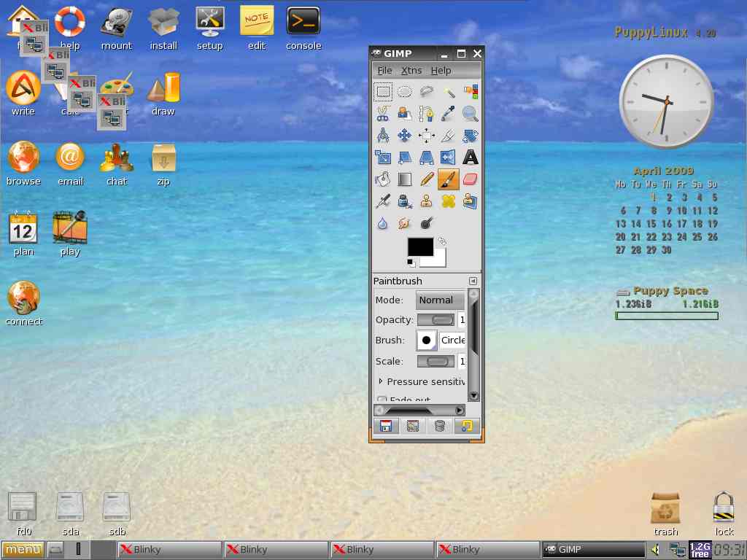Select the Rectangle Select tool
Image resolution: width=747 pixels, height=560 pixels.
383,91
